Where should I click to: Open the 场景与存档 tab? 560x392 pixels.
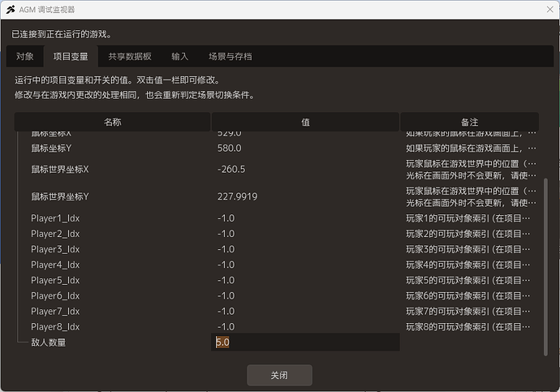[230, 57]
